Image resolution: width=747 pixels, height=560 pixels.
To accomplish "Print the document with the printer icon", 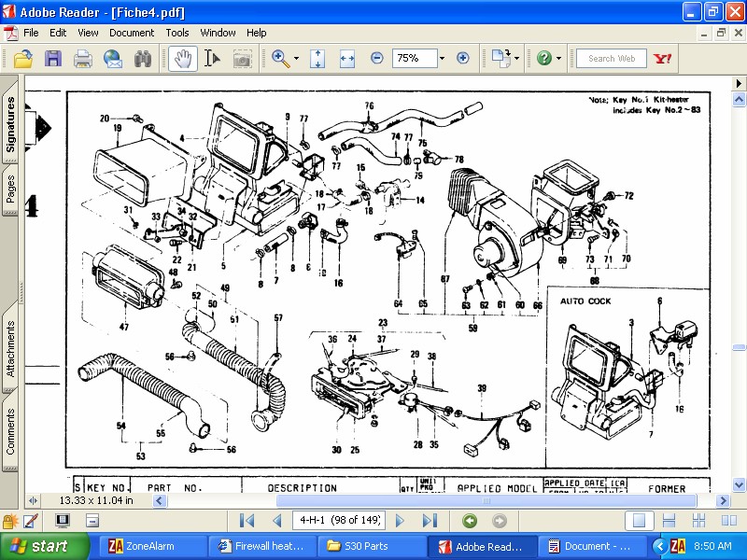I will pos(83,59).
